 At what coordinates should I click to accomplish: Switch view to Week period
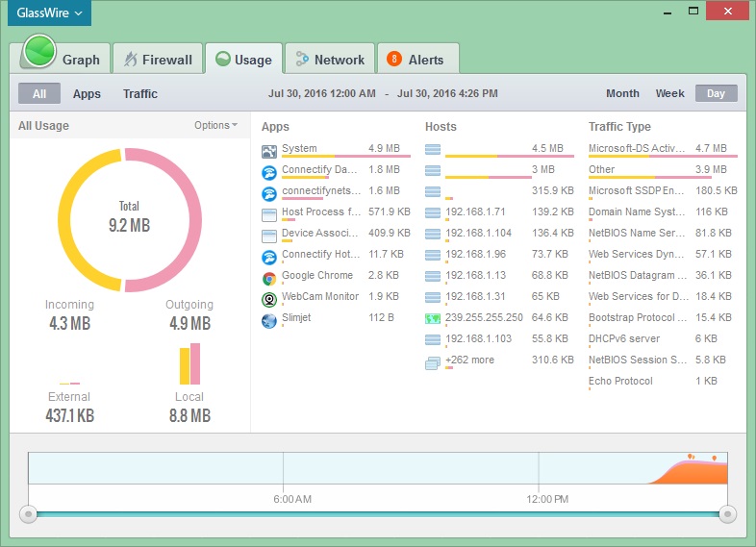coord(669,93)
